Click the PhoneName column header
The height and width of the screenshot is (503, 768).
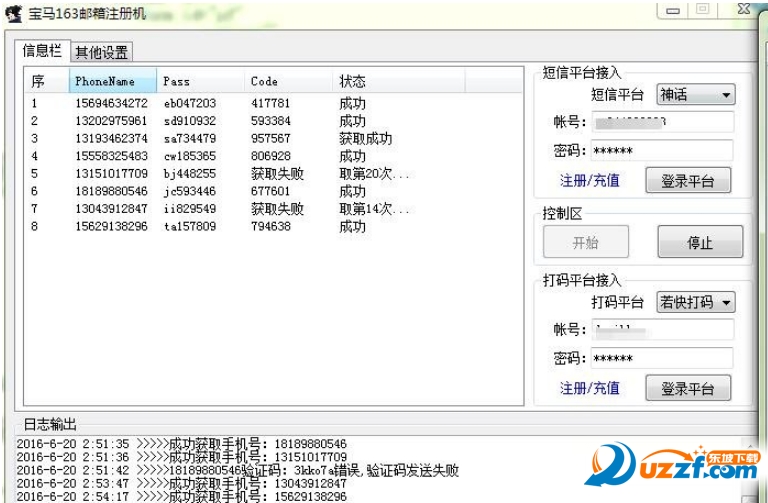click(x=113, y=81)
